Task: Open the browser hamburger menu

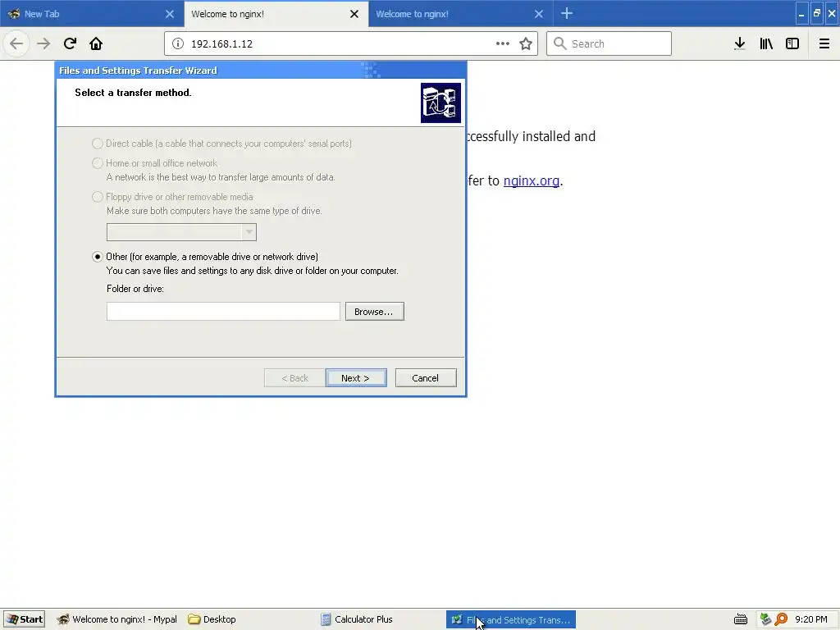Action: point(824,43)
